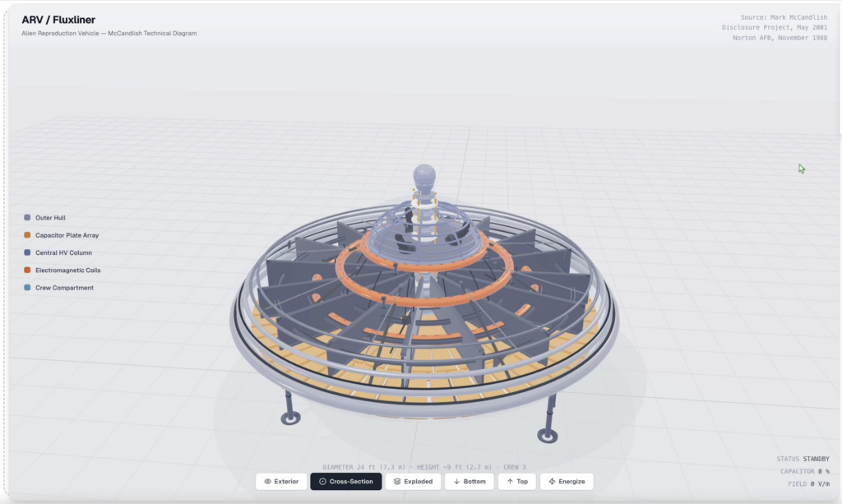Select the Cross-Section view circle icon
842x504 pixels.
322,481
